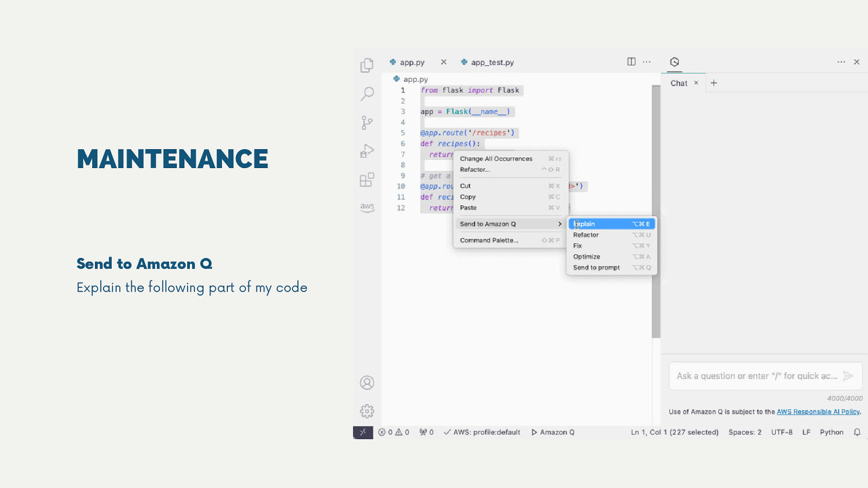Viewport: 868px width, 488px height.
Task: Click the editor vertical scrollbar
Action: point(656,211)
